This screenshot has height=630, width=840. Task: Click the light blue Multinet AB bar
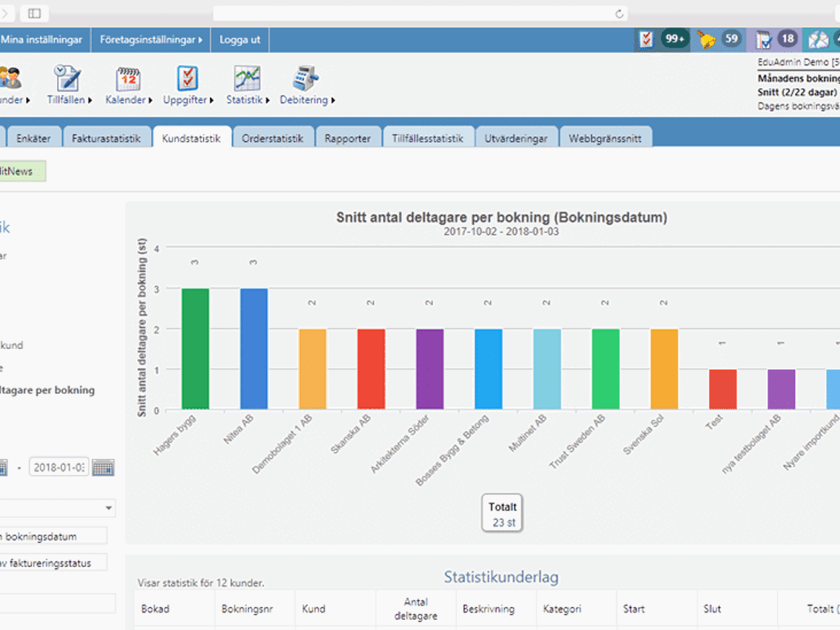click(547, 369)
